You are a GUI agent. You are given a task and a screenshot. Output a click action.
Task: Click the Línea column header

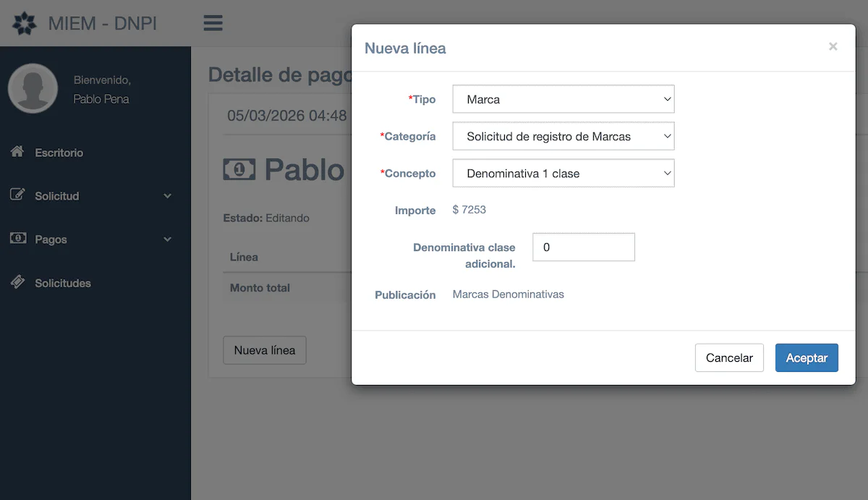(244, 257)
